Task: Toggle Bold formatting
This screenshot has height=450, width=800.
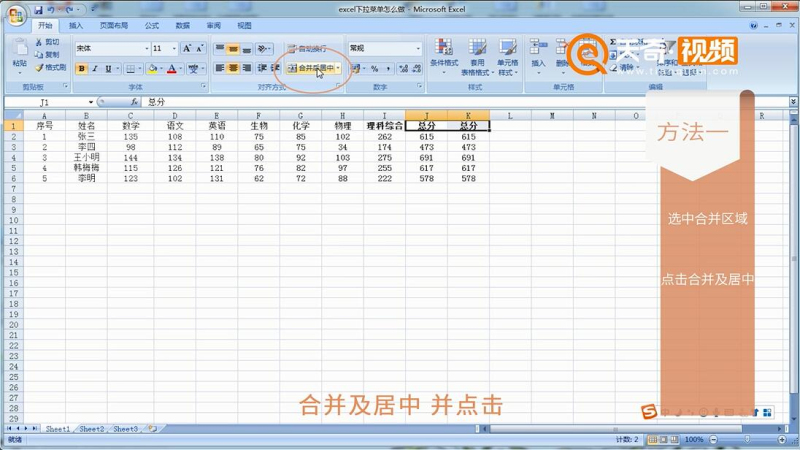Action: click(x=82, y=68)
